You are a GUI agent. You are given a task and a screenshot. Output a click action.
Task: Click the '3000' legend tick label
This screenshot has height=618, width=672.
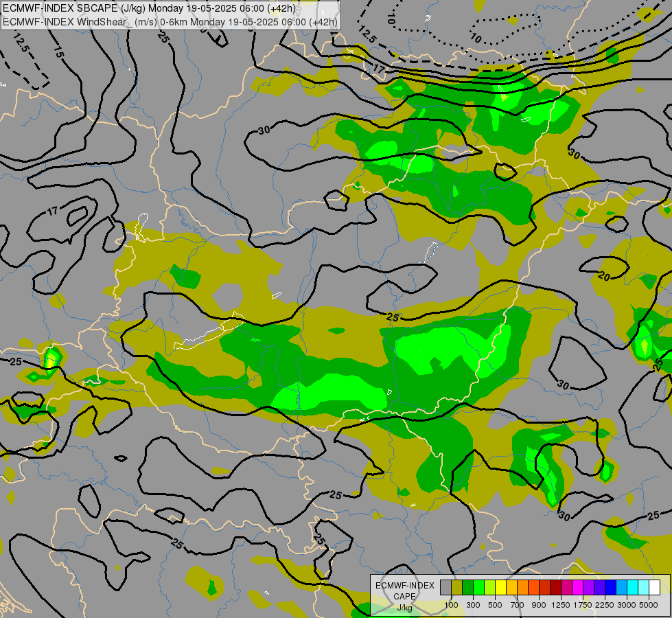[627, 605]
